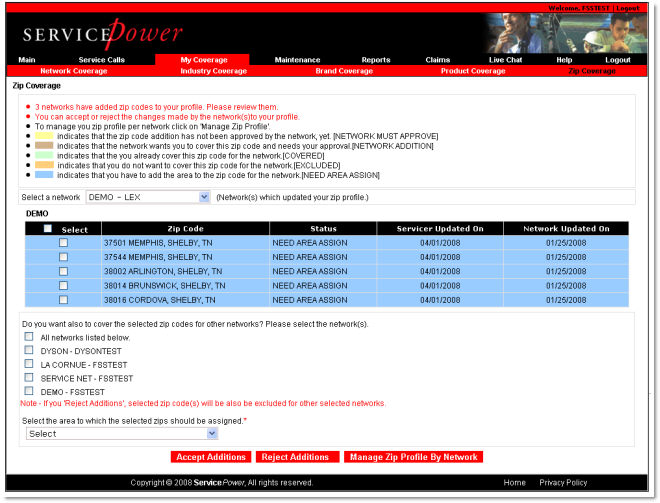Click the Logout link beside Welcome FSSTEST
This screenshot has width=660, height=503.
coord(628,8)
